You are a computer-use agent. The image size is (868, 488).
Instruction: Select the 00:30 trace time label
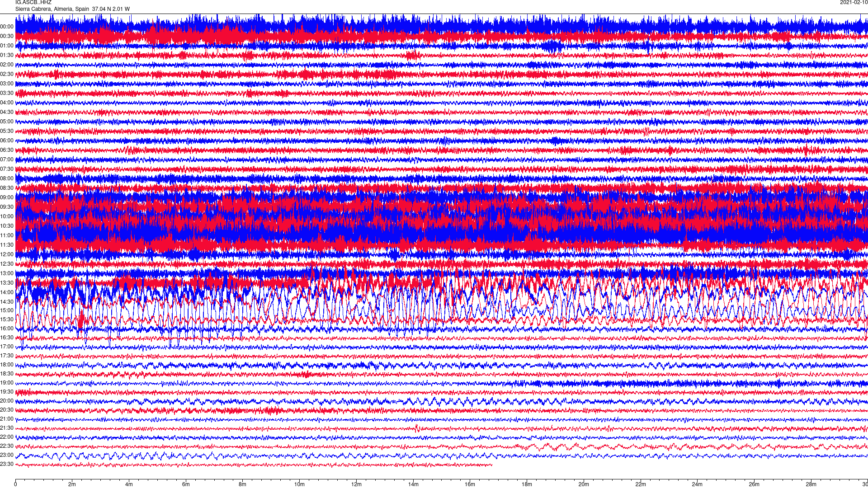tap(7, 36)
